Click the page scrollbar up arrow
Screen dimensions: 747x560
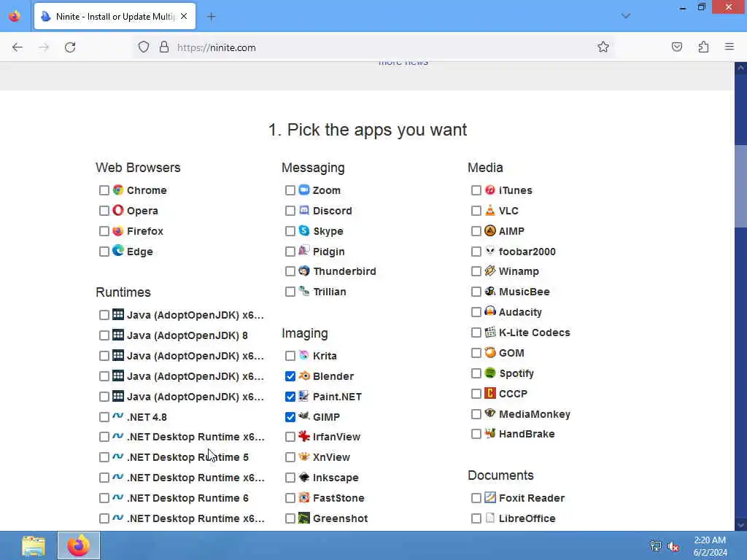click(740, 68)
